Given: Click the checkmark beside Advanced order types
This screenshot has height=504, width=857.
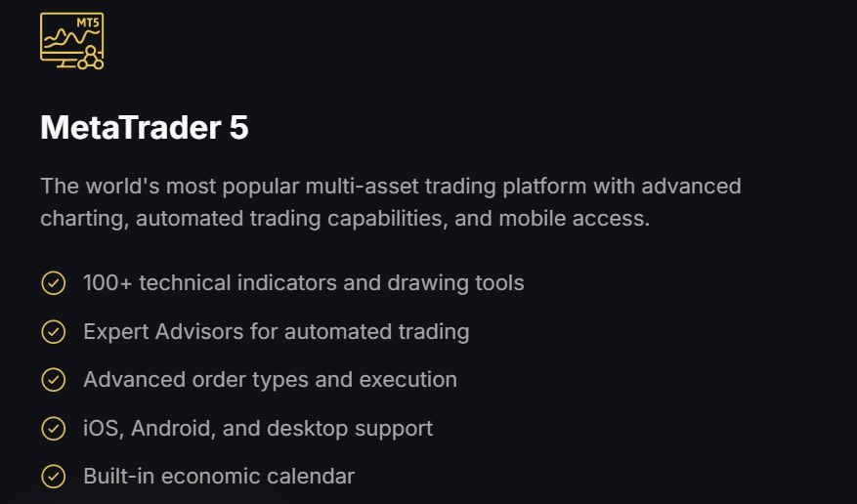Looking at the screenshot, I should [x=53, y=380].
